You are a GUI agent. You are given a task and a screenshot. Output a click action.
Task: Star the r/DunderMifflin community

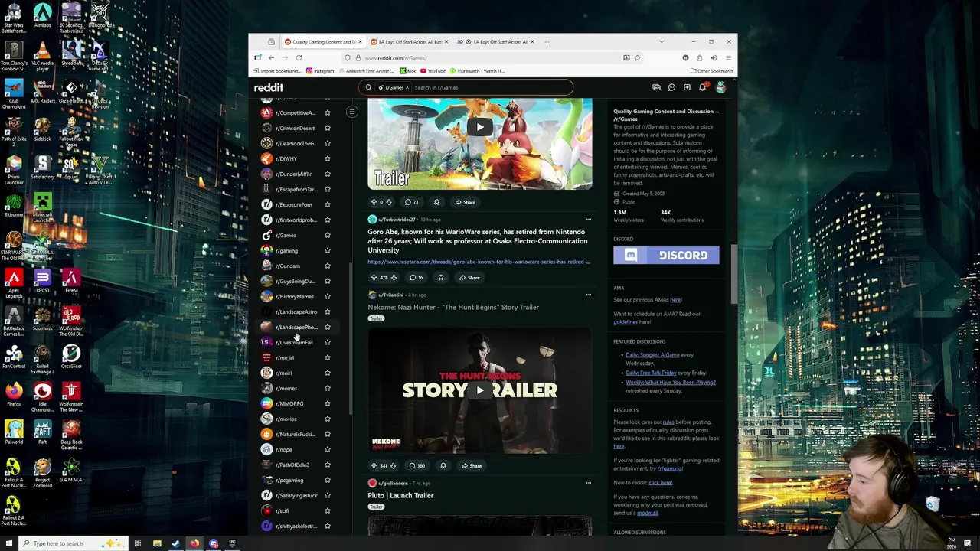327,174
